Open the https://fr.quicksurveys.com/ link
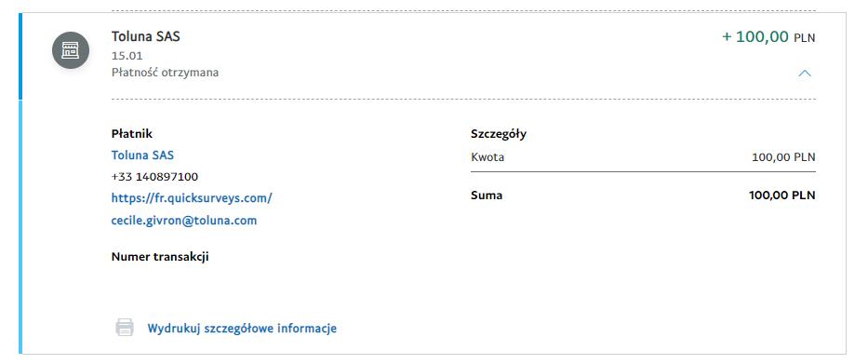This screenshot has height=364, width=868. (x=192, y=197)
